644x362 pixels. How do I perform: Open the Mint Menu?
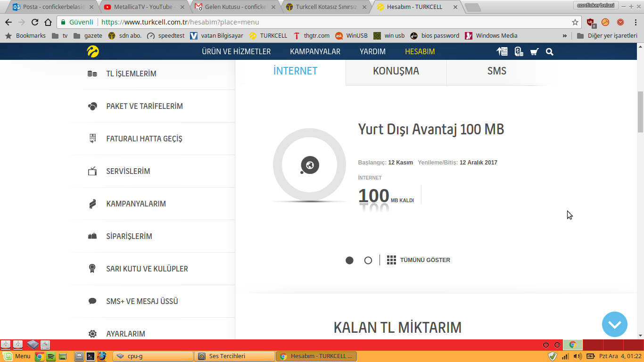17,356
